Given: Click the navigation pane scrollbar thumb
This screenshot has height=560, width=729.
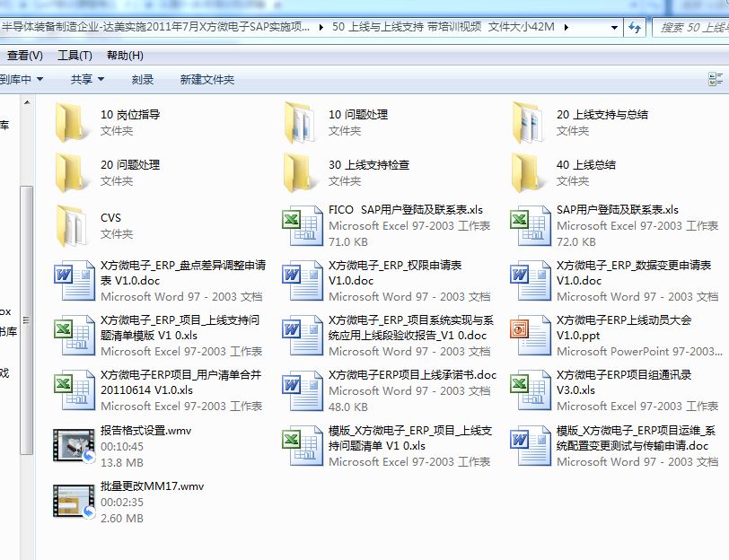Looking at the screenshot, I should click(x=27, y=319).
